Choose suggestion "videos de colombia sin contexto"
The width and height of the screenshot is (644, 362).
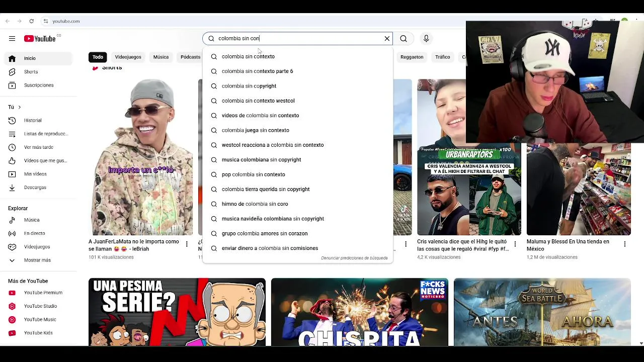pyautogui.click(x=297, y=116)
